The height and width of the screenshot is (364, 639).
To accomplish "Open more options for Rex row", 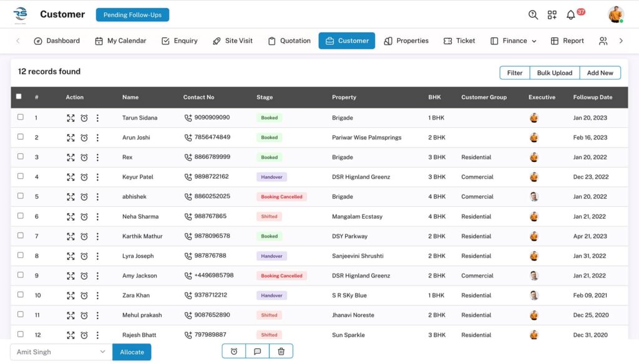I will 97,157.
